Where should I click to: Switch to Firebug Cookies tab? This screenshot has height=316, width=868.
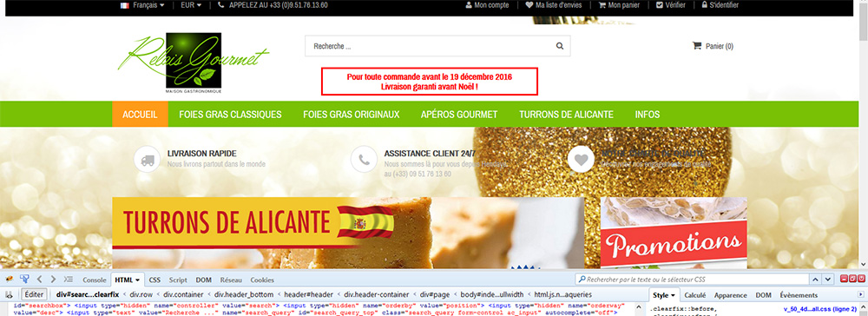[x=262, y=280]
